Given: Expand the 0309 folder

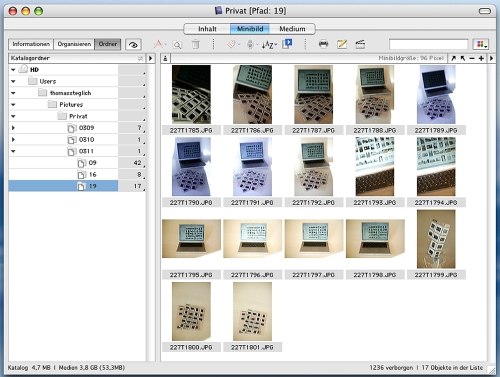Looking at the screenshot, I should pos(13,128).
